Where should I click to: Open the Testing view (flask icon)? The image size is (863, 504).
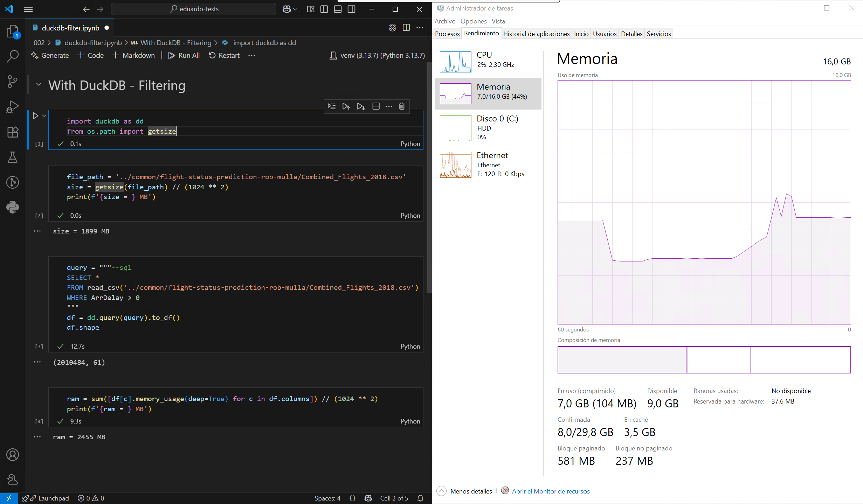[13, 157]
